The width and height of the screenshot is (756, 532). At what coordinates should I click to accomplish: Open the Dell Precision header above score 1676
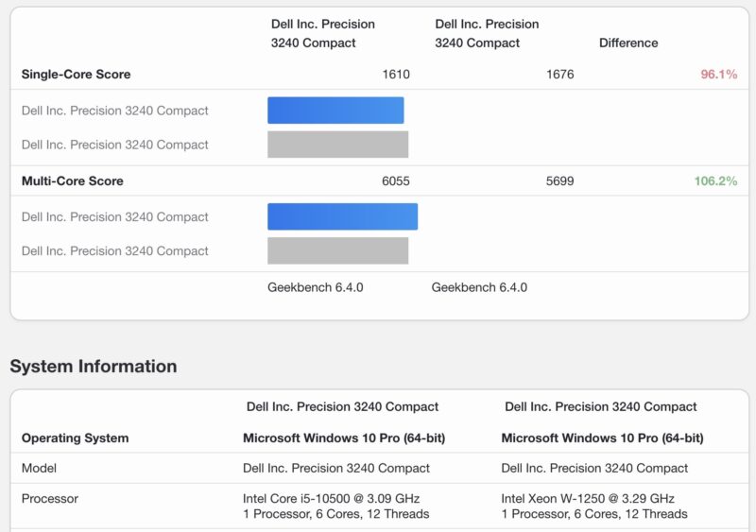pyautogui.click(x=487, y=33)
